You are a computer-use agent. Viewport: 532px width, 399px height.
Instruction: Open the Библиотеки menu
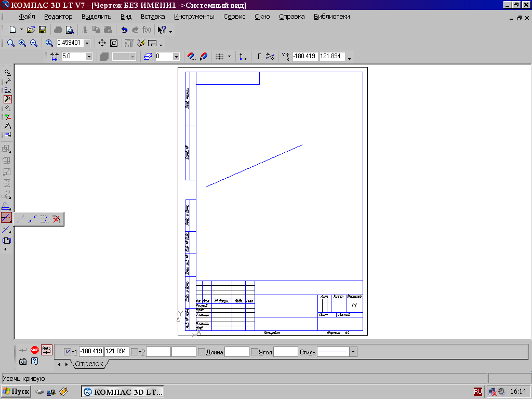[331, 17]
